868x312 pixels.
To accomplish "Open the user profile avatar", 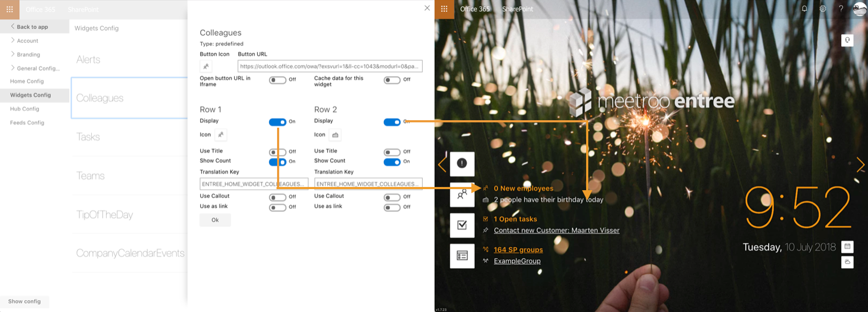I will [859, 9].
